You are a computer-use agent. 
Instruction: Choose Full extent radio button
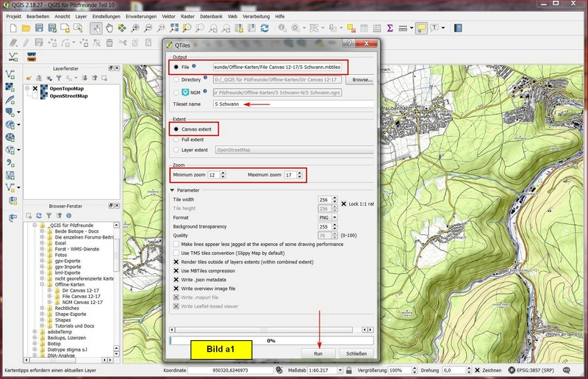176,140
